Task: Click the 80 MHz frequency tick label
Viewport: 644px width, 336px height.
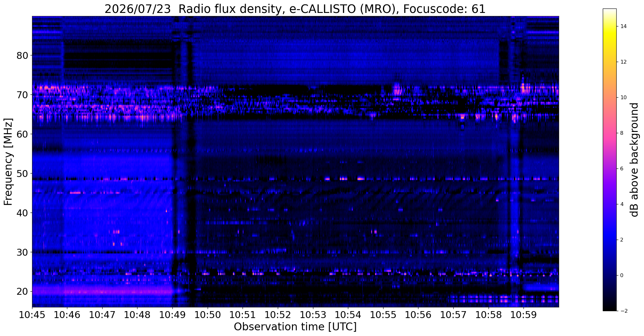Action: click(22, 55)
